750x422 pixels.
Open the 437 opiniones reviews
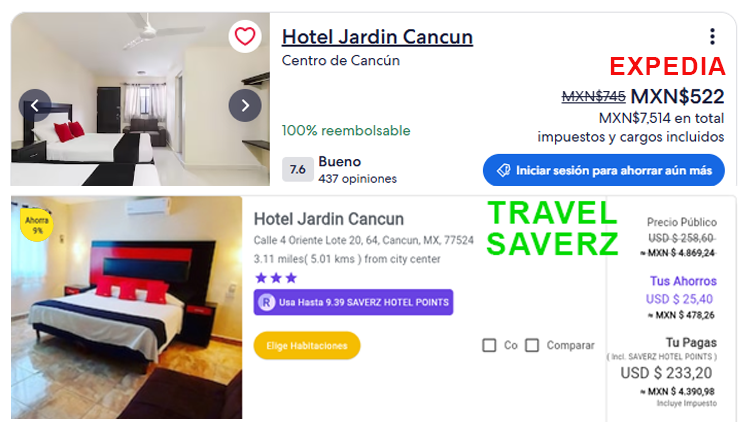tap(357, 178)
